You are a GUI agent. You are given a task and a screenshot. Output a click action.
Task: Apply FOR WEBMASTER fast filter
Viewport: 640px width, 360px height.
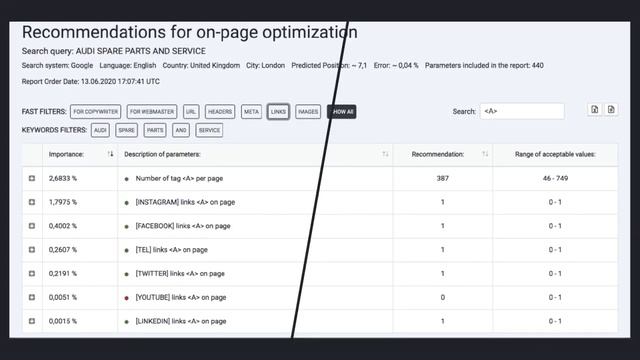point(152,111)
